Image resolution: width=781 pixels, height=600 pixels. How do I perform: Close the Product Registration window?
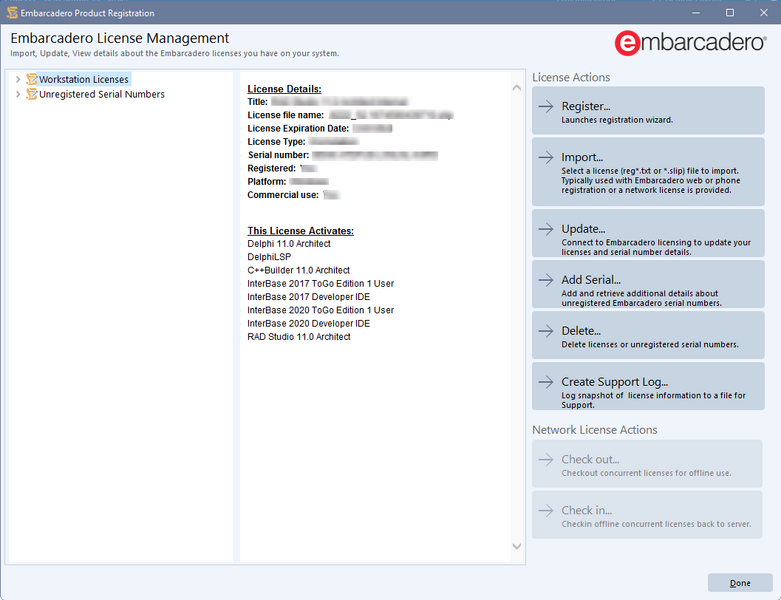pyautogui.click(x=764, y=13)
